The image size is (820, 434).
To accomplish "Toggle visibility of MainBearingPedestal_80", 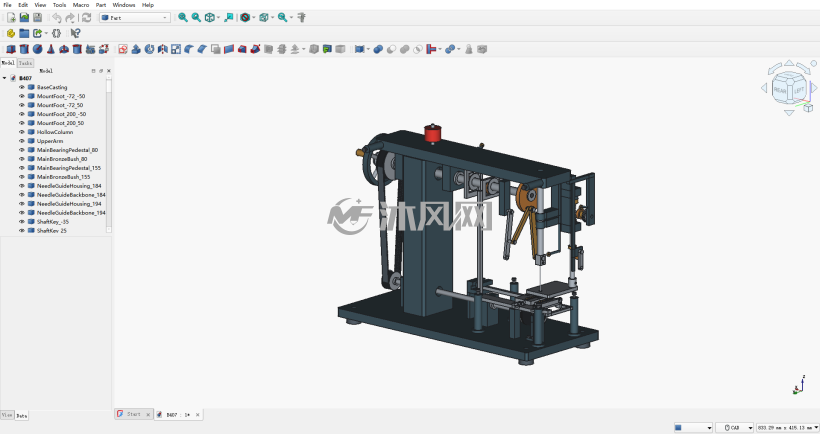I will (x=22, y=150).
